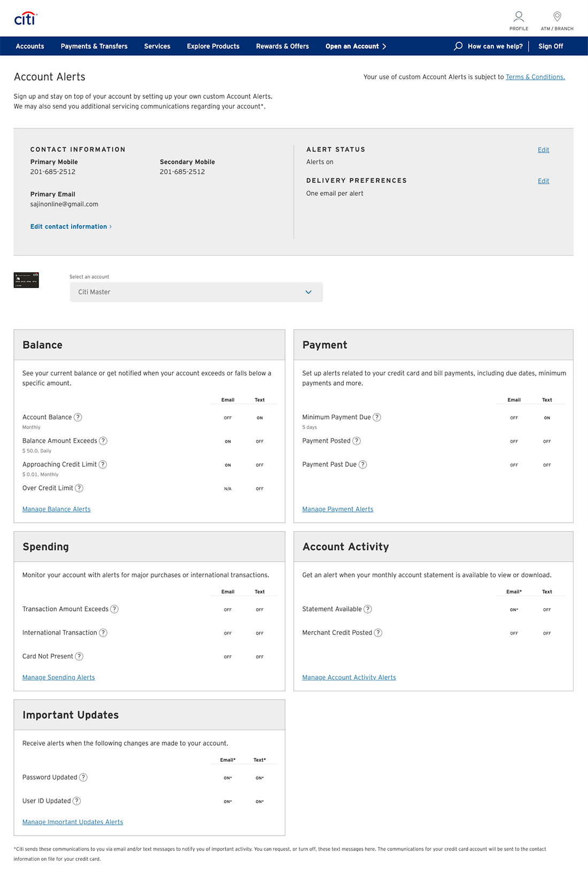Click the search magnifier icon
Viewport: 588px width, 888px height.
(x=458, y=46)
